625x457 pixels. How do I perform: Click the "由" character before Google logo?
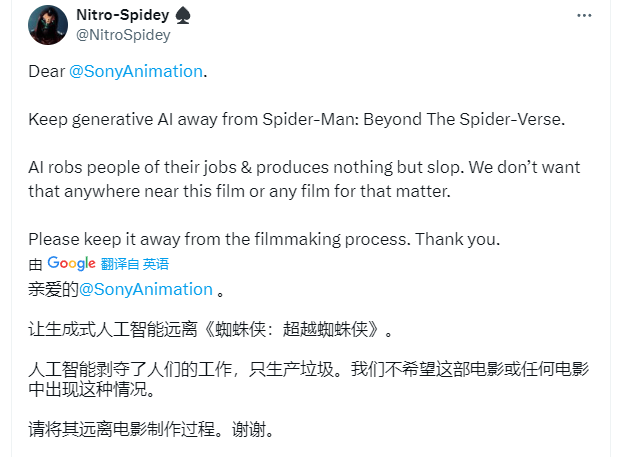[x=35, y=264]
